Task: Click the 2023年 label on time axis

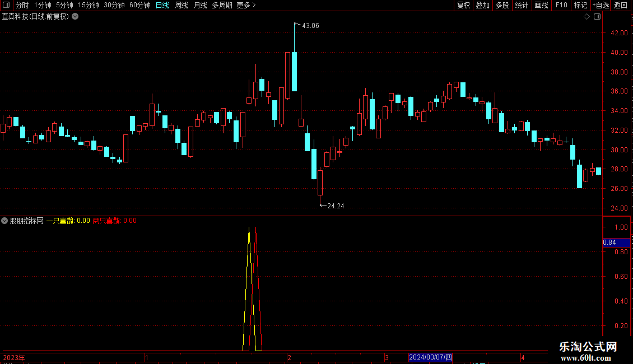Action: (x=14, y=358)
